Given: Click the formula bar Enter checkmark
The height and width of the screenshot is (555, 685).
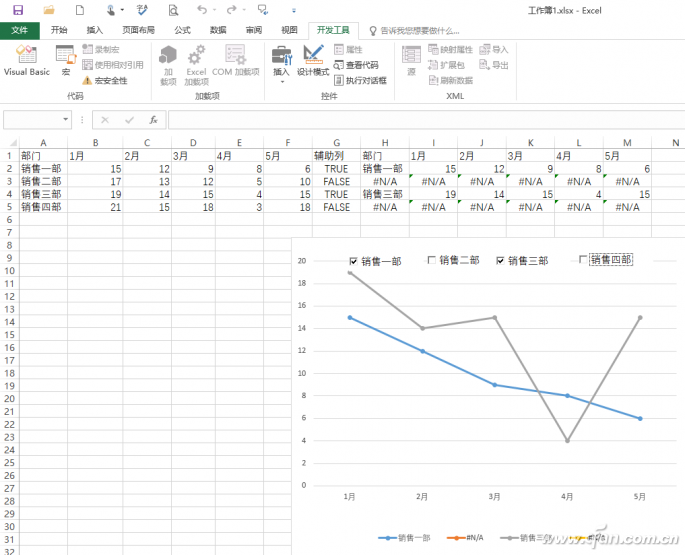Looking at the screenshot, I should [129, 120].
